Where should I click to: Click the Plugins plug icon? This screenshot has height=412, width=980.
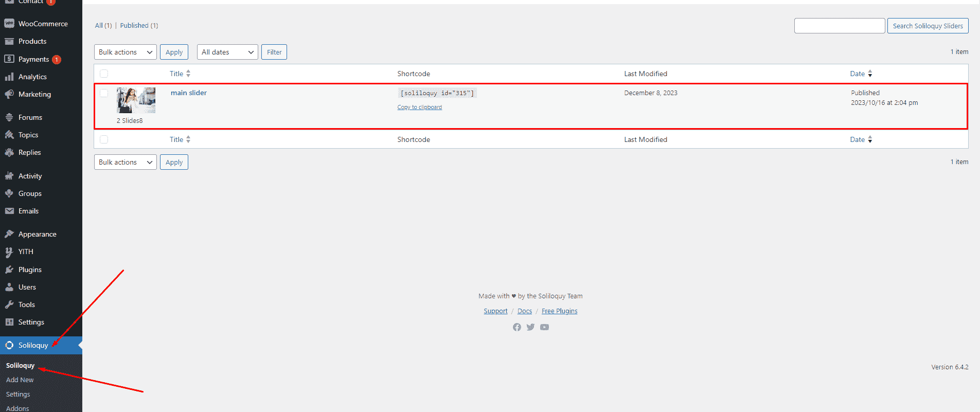click(x=9, y=270)
